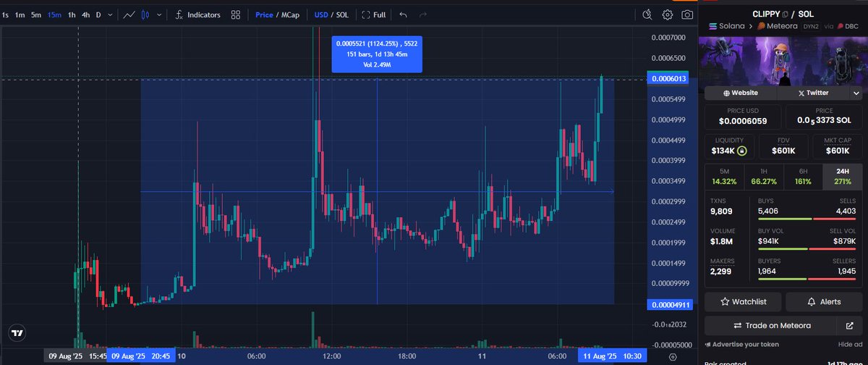This screenshot has height=365, width=868.
Task: Open the chart style dropdown arrow
Action: pyautogui.click(x=159, y=14)
